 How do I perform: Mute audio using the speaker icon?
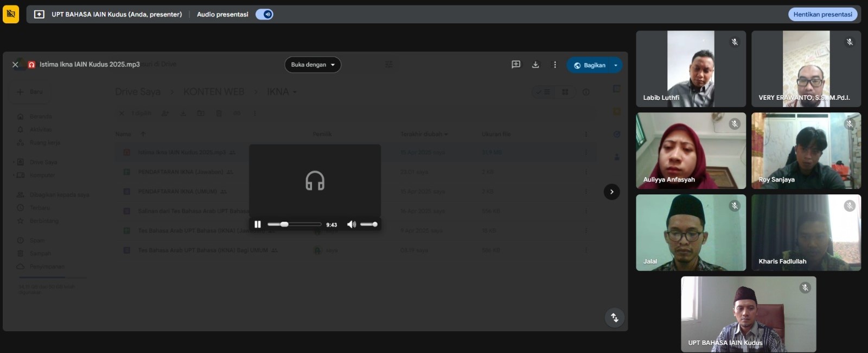tap(352, 224)
